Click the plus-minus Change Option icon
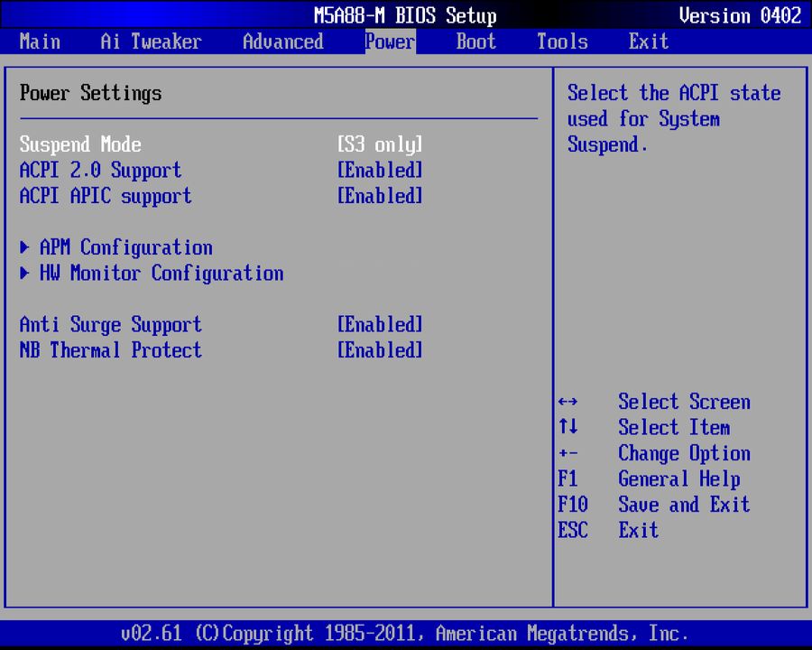This screenshot has height=650, width=812. (568, 453)
